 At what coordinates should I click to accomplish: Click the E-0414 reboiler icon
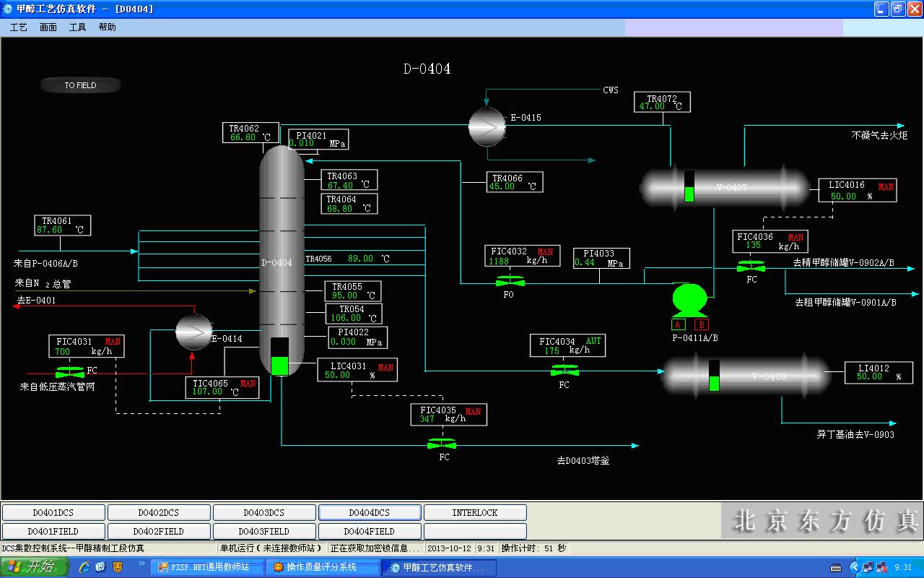pos(193,332)
